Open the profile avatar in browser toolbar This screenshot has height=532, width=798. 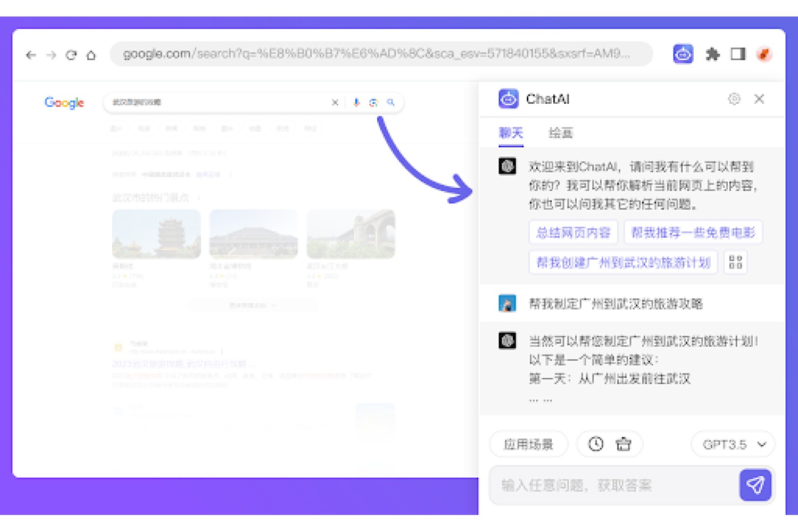point(764,54)
